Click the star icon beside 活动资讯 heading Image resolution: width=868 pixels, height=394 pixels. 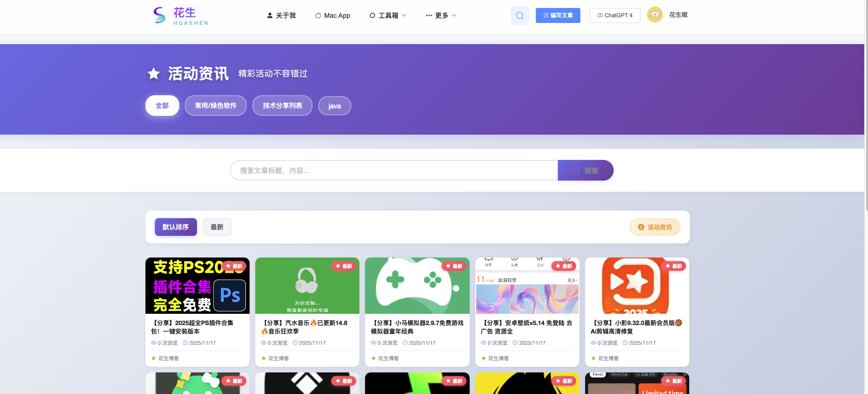[x=153, y=74]
